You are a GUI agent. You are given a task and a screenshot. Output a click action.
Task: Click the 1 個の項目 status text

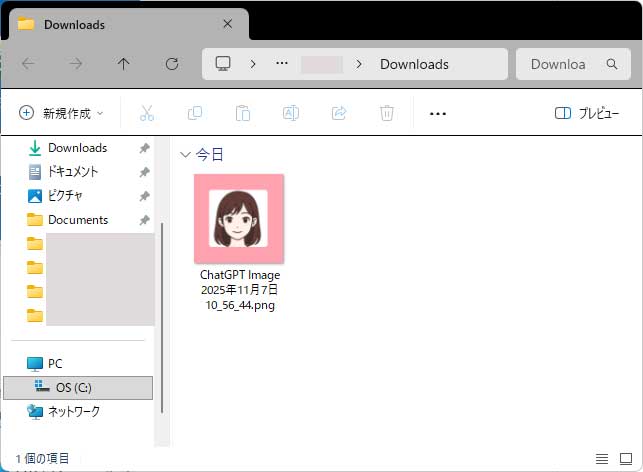(42, 458)
